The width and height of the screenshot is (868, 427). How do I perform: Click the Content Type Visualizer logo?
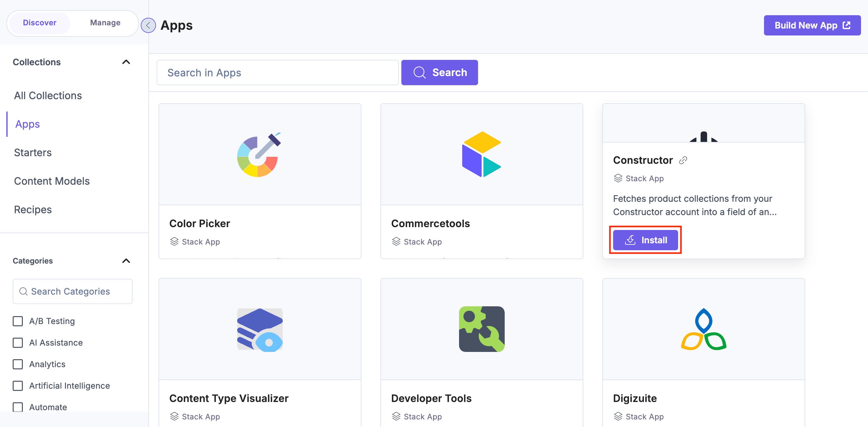coord(260,330)
